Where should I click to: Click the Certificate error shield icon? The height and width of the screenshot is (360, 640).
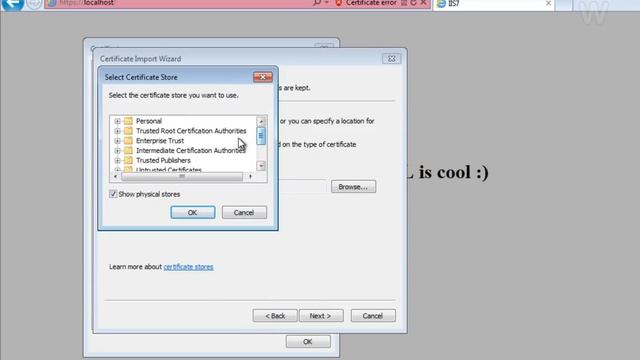tap(338, 3)
